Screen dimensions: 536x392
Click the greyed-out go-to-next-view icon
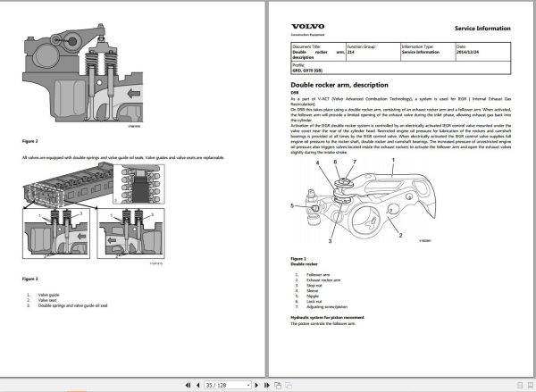point(289,385)
